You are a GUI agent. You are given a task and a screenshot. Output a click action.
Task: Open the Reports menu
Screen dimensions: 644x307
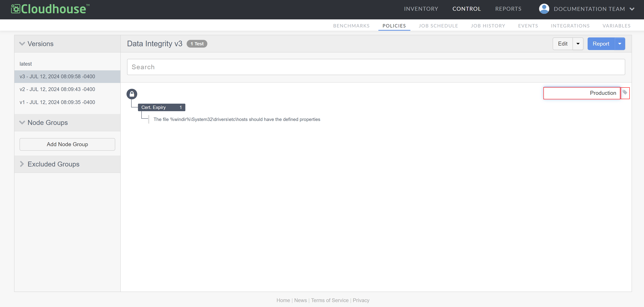[508, 9]
